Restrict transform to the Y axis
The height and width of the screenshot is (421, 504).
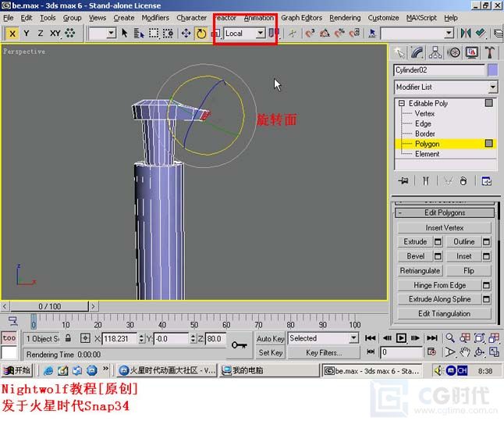coord(27,34)
